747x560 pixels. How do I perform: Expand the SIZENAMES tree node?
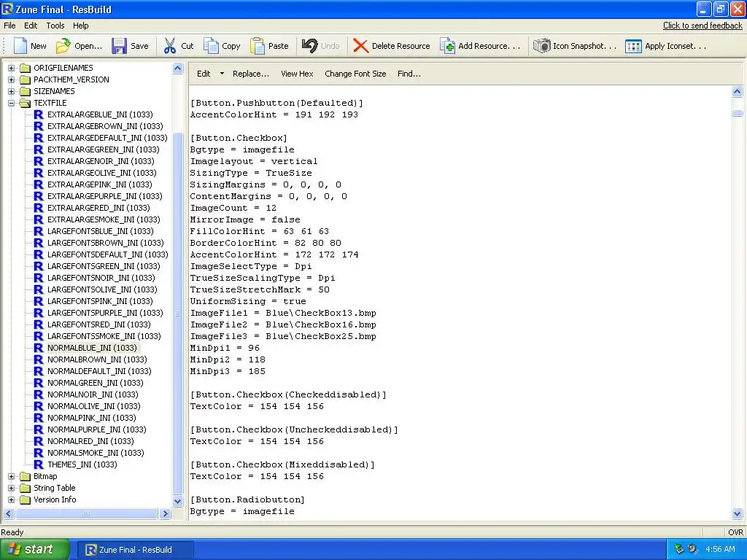(x=12, y=91)
